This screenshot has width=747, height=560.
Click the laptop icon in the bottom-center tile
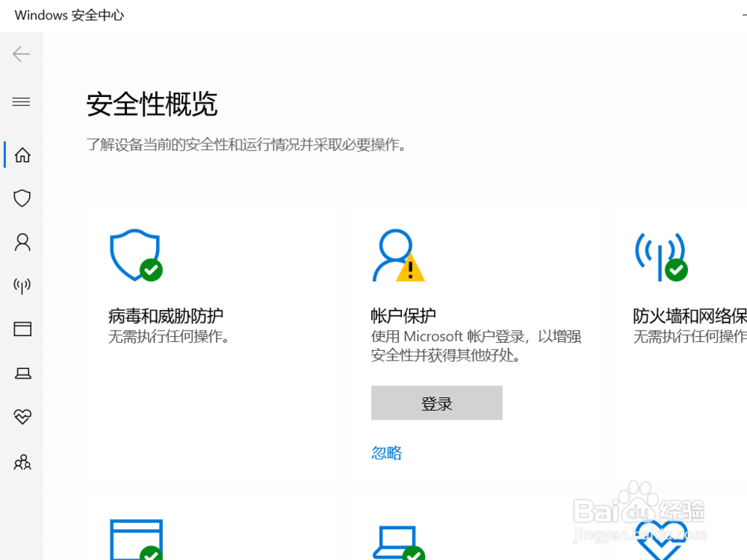[x=397, y=541]
